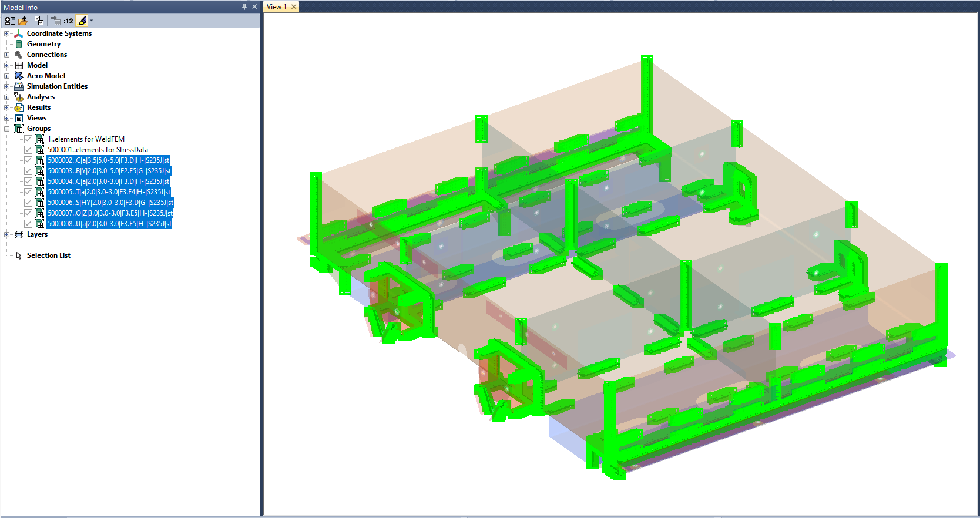Click the Coordinate Systems axis icon

coord(19,33)
